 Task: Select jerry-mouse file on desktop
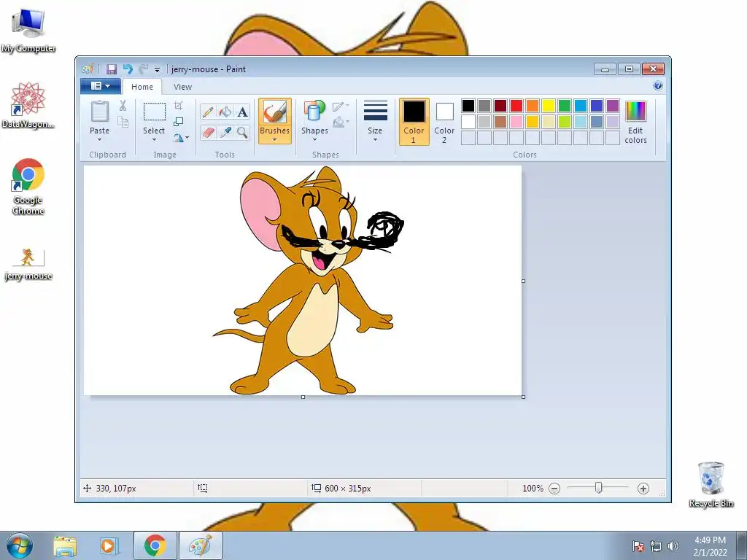28,264
